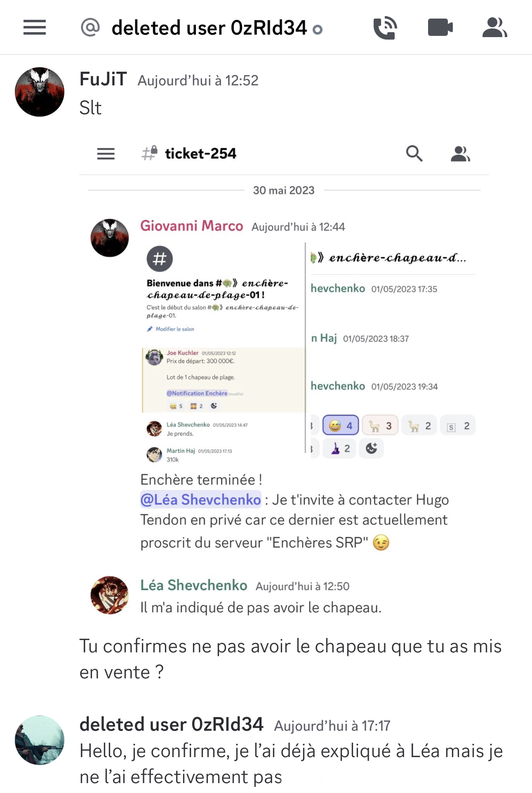Start a voice call

click(x=385, y=28)
